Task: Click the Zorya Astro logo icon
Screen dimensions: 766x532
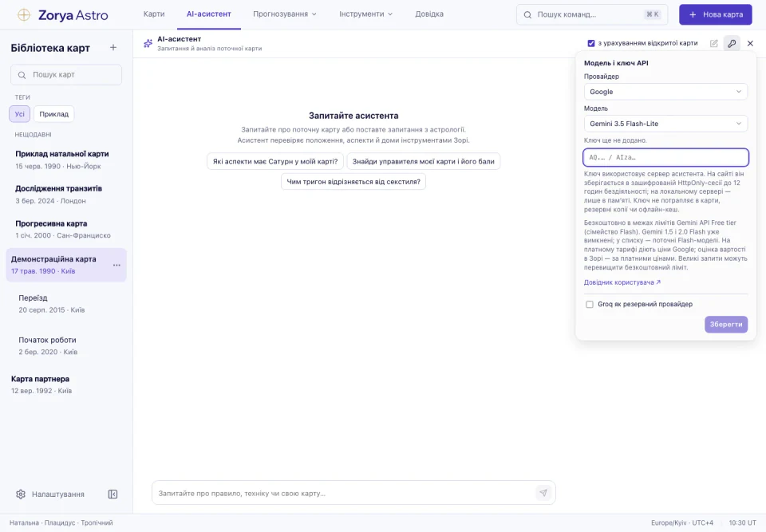Action: coord(23,14)
